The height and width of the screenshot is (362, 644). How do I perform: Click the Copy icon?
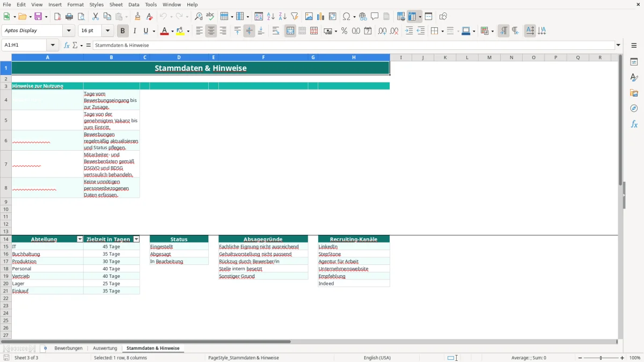tap(107, 17)
